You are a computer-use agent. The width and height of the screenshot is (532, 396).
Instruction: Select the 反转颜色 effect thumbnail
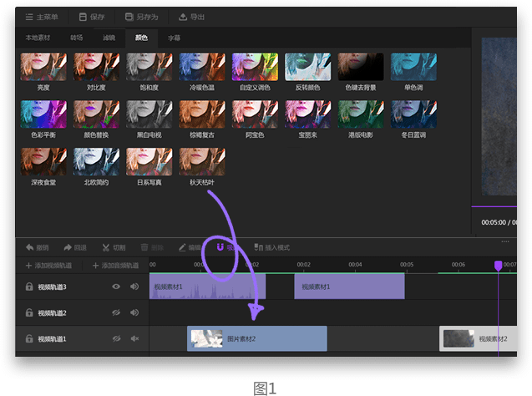[307, 67]
